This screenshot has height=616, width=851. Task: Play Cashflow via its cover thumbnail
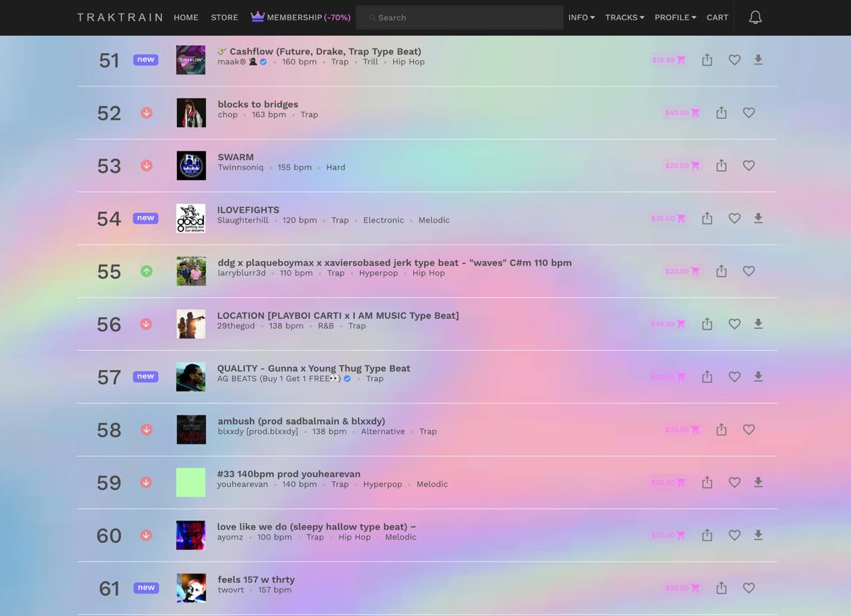pyautogui.click(x=191, y=60)
